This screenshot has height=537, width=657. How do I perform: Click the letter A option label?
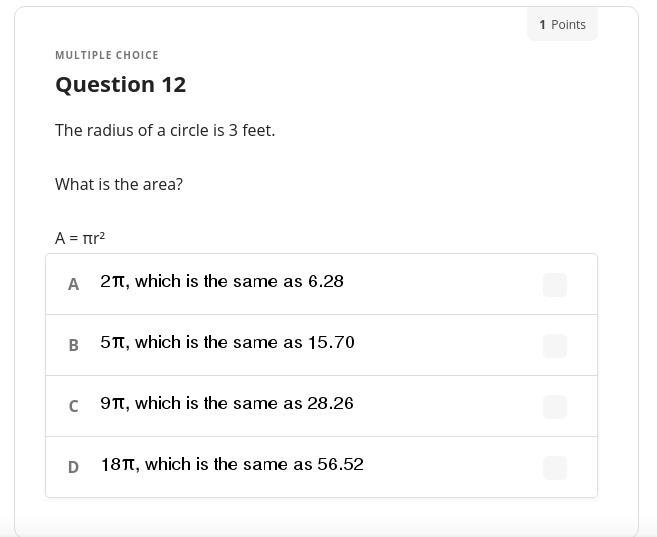(73, 285)
